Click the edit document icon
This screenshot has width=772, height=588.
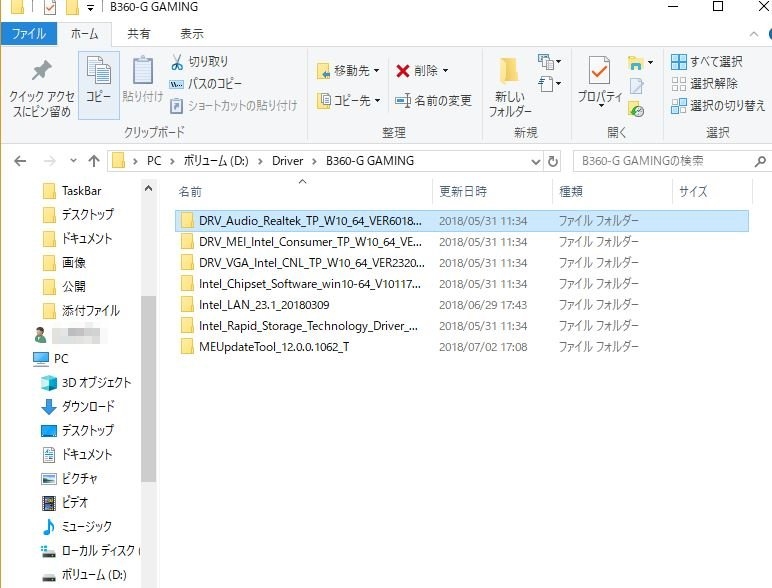tap(636, 86)
